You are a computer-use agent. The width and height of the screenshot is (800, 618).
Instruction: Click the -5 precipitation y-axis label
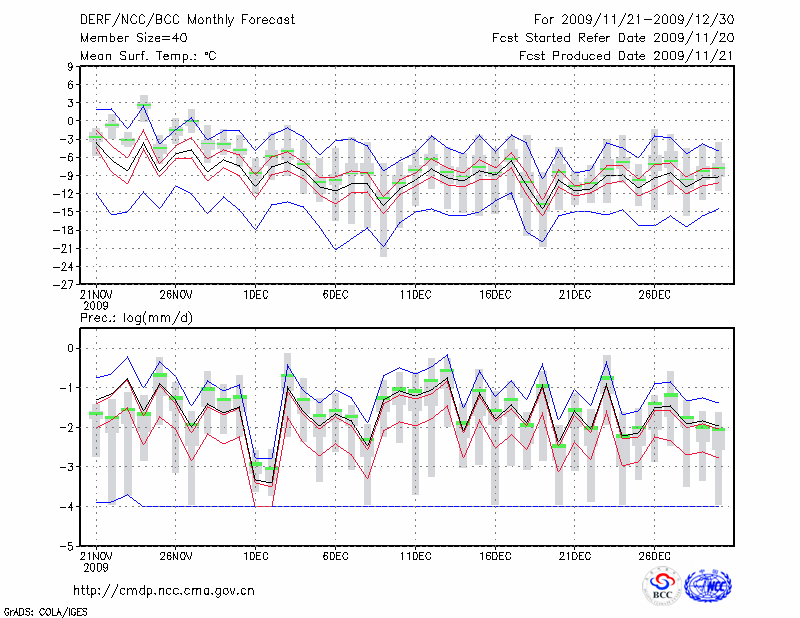pyautogui.click(x=67, y=547)
